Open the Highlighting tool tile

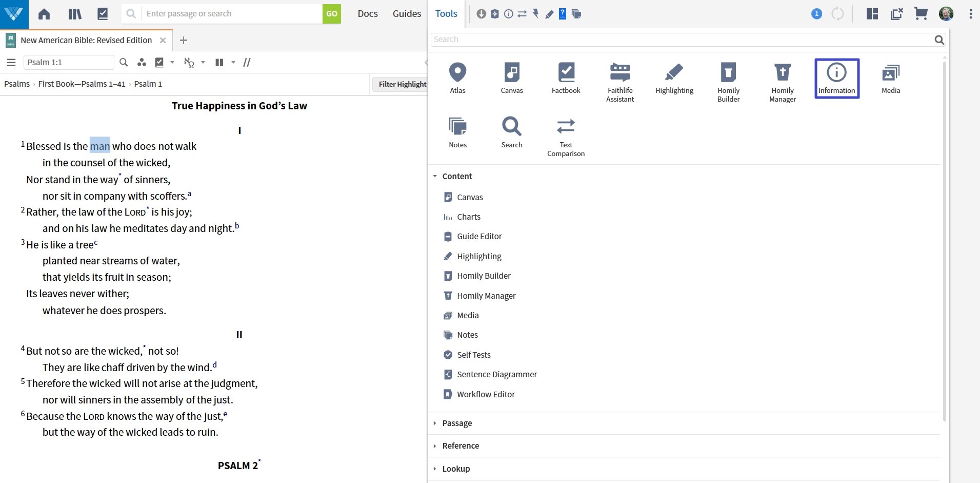click(x=674, y=78)
